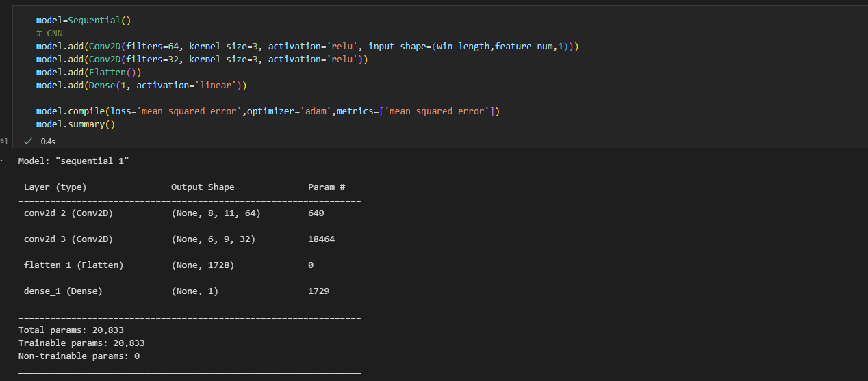The width and height of the screenshot is (868, 381).
Task: Click the flatten_1 param count "0"
Action: [x=311, y=265]
